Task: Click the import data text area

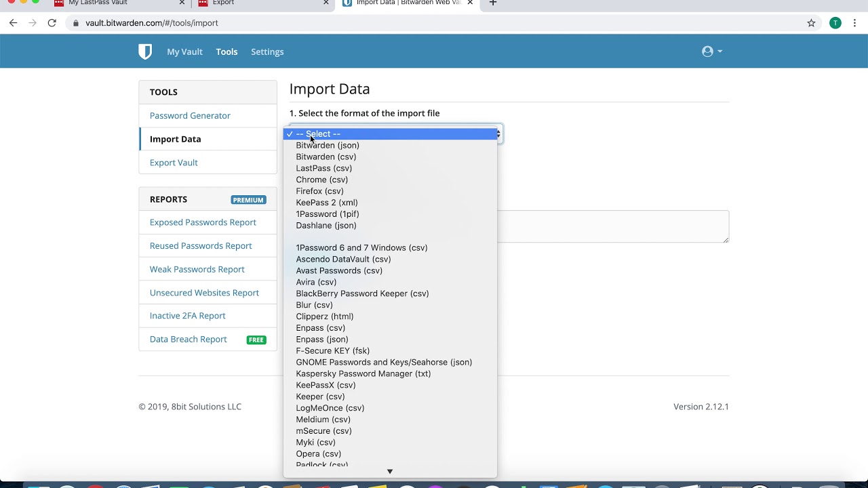Action: click(613, 226)
